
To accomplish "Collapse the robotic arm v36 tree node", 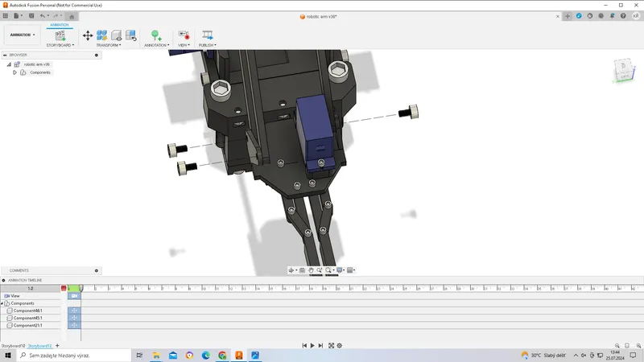I will [x=9, y=64].
